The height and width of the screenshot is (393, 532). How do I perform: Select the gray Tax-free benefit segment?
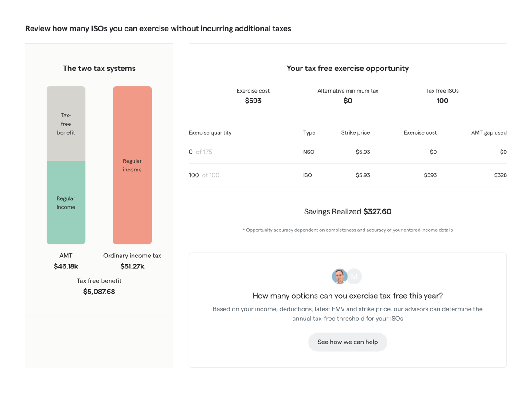pyautogui.click(x=66, y=123)
